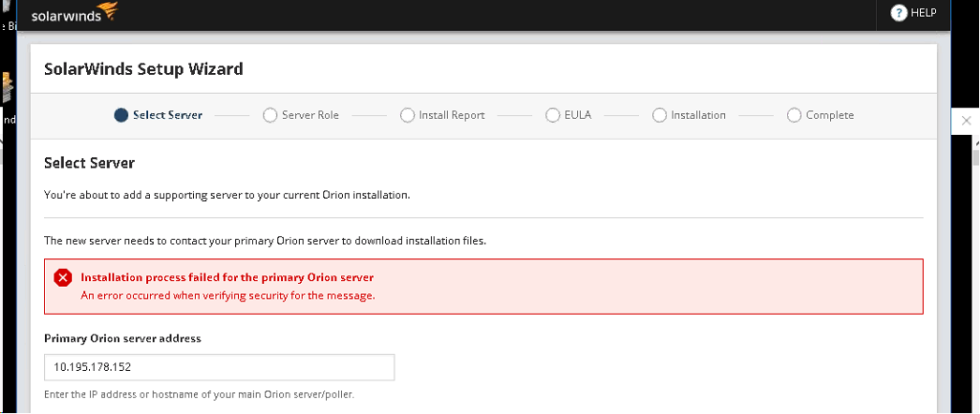Click the filled Select Server step circle
This screenshot has width=980, height=414.
pos(121,115)
